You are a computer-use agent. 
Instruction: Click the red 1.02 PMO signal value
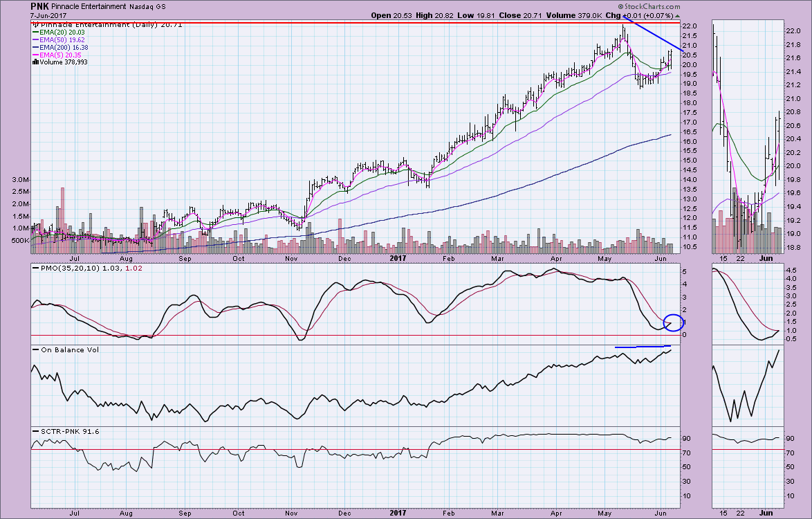pos(133,268)
